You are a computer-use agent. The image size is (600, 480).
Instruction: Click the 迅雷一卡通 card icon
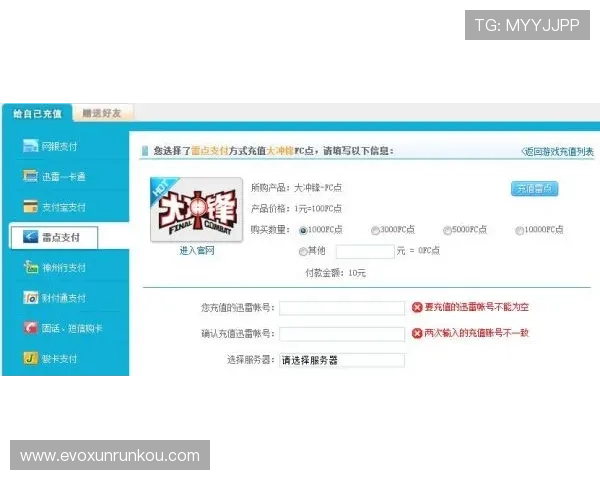[31, 176]
